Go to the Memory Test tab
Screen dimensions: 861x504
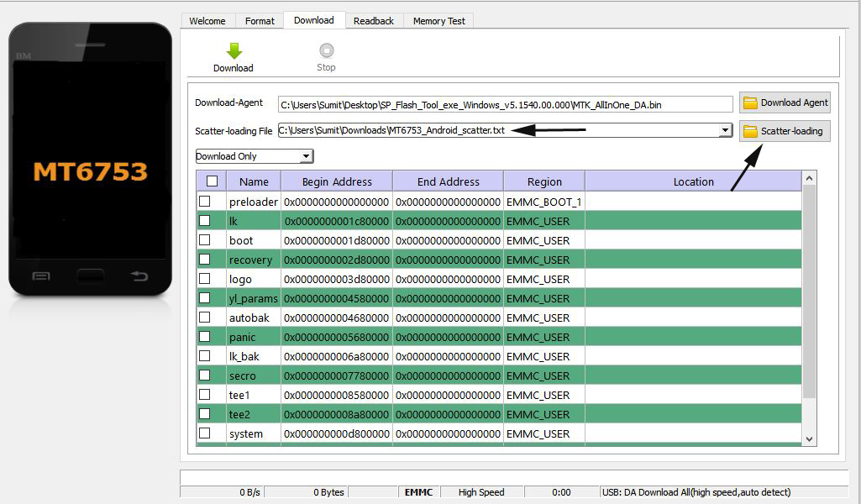coord(438,20)
